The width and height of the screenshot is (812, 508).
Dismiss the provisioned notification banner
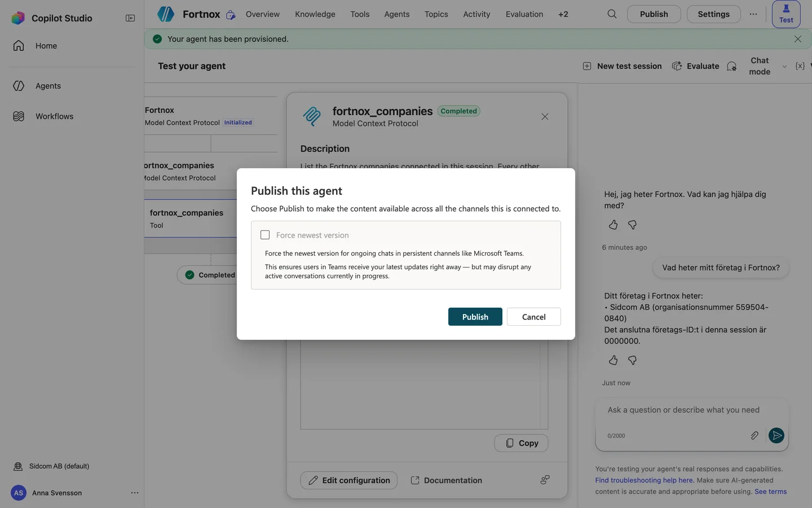[x=797, y=39]
